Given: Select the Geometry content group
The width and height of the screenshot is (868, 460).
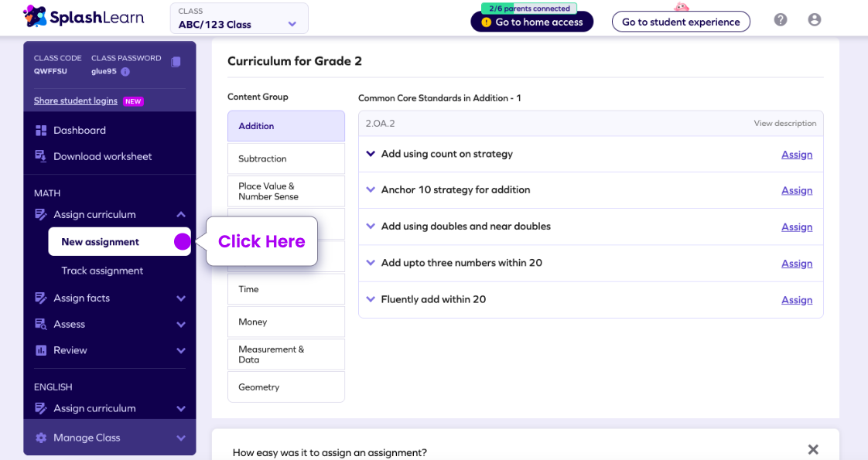Looking at the screenshot, I should point(285,387).
